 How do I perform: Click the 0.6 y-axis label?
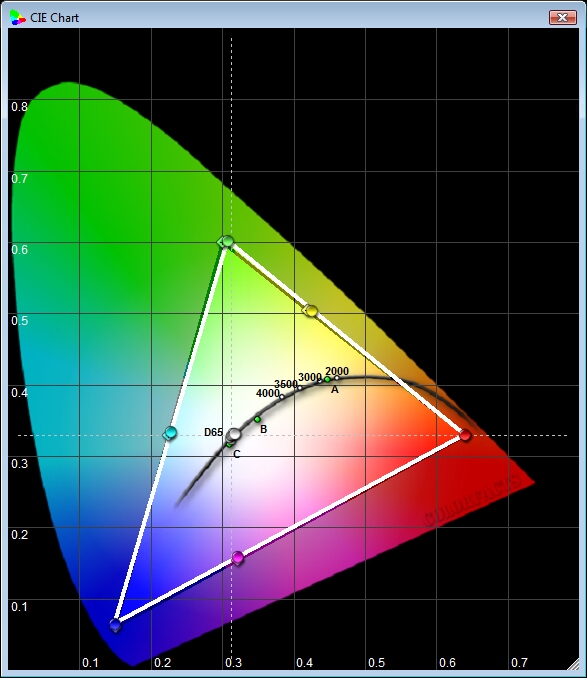19,250
